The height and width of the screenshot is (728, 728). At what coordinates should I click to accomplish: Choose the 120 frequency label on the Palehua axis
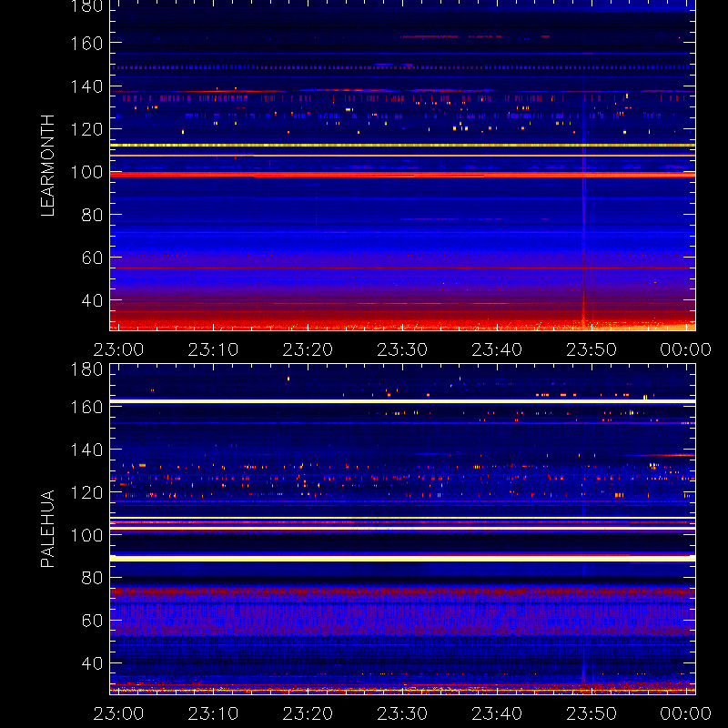tap(86, 492)
